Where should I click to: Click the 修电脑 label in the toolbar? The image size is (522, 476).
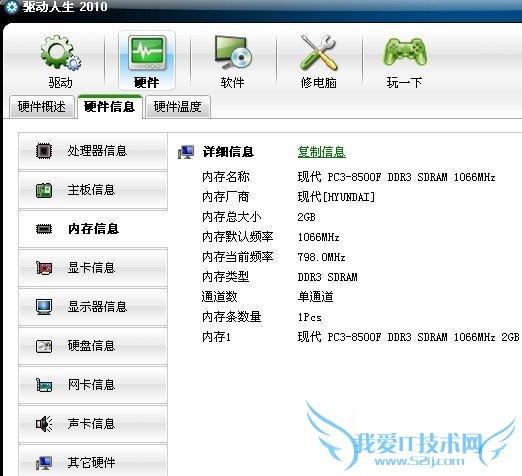point(319,82)
